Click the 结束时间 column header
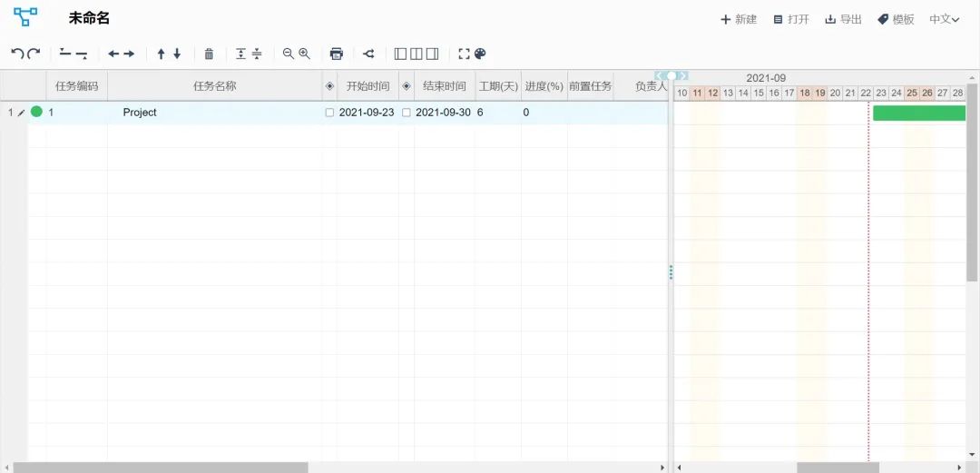Screen dimensions: 980x473 [x=445, y=86]
